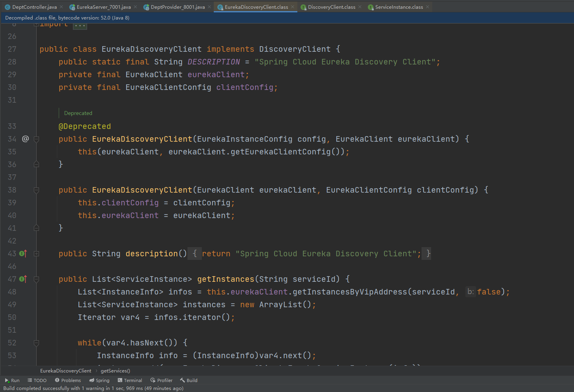The width and height of the screenshot is (574, 392).
Task: Collapse while loop fold at line 52
Action: click(36, 343)
